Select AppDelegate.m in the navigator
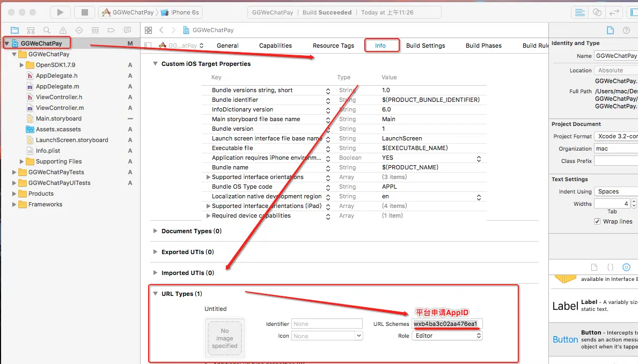 click(x=57, y=86)
